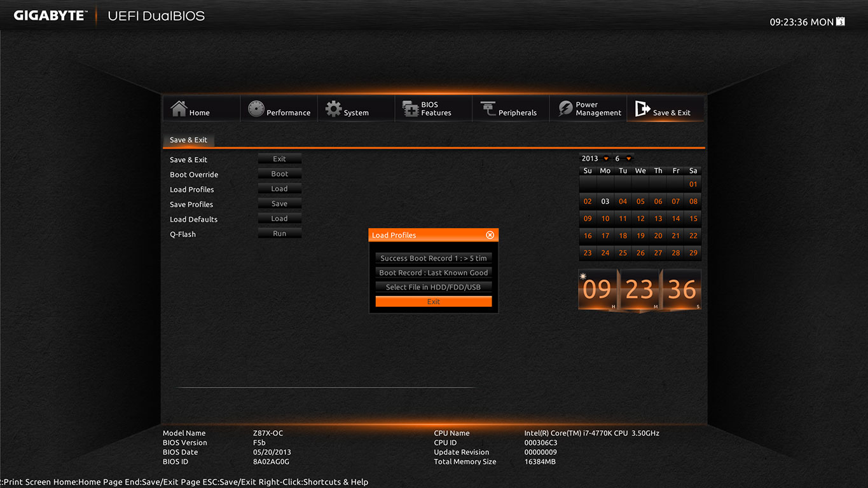
Task: Click the BIOS version F5b value
Action: click(259, 443)
